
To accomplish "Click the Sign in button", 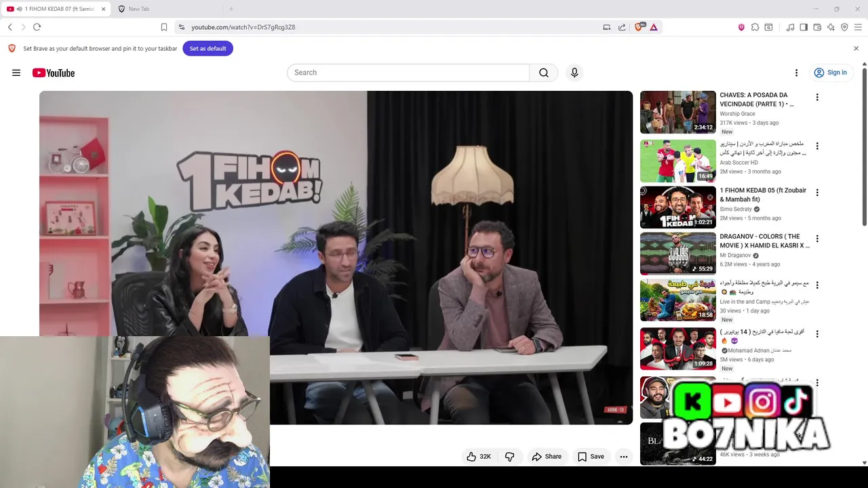I will click(830, 73).
